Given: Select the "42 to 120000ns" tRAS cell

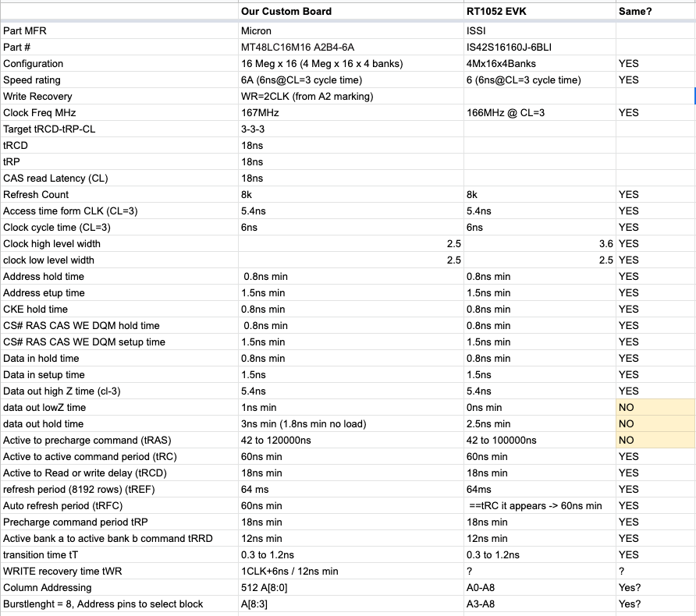Looking at the screenshot, I should click(277, 441).
